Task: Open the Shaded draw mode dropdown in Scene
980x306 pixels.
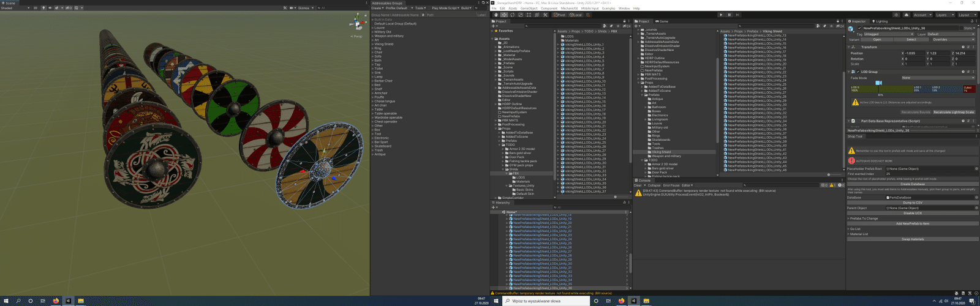Action: 15,8
